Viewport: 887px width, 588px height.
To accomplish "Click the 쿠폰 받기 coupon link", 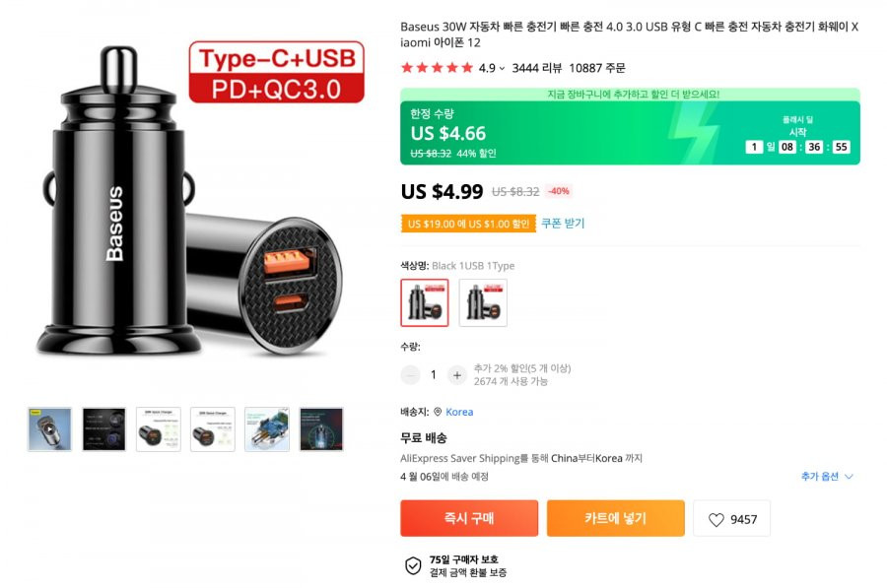I will 563,224.
